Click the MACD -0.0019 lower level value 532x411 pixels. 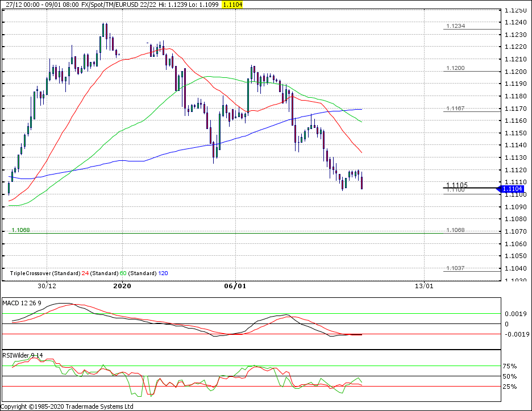point(517,334)
